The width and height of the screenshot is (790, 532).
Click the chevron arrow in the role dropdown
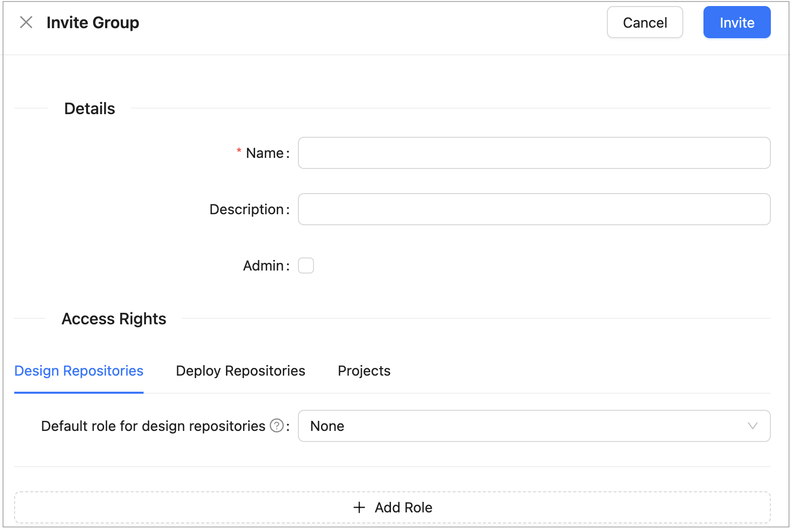[x=752, y=426]
